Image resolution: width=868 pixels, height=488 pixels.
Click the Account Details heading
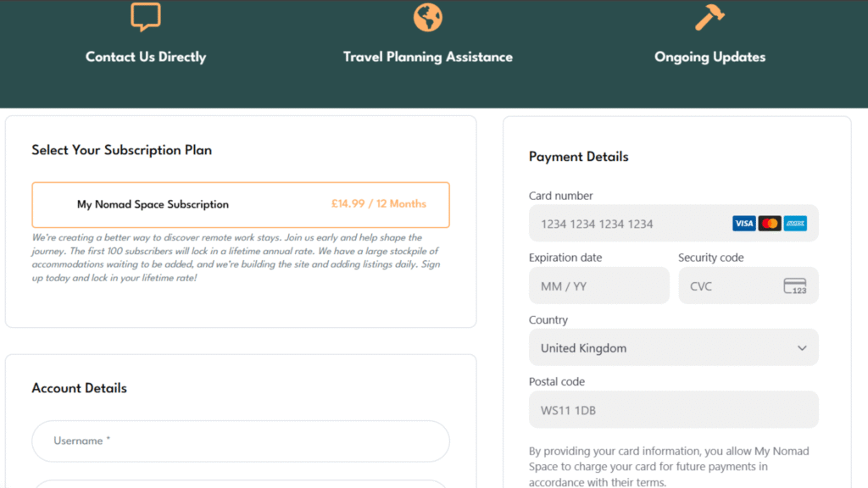[x=80, y=388]
